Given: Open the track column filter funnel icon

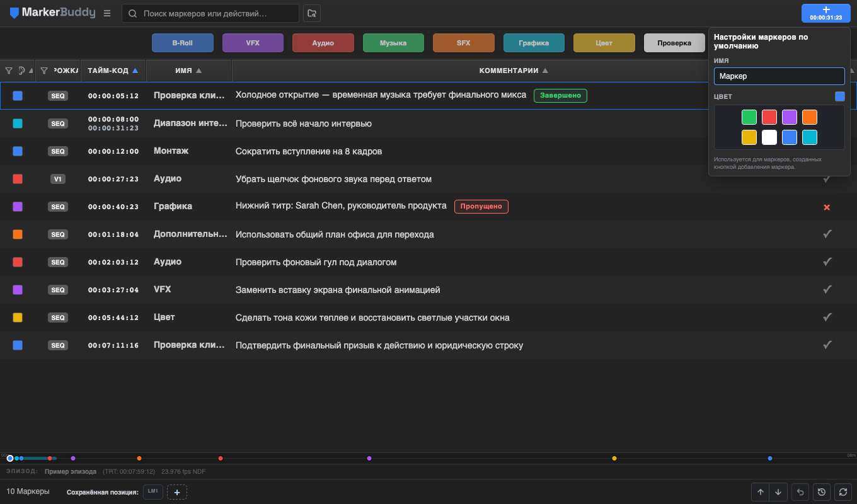Looking at the screenshot, I should point(44,71).
